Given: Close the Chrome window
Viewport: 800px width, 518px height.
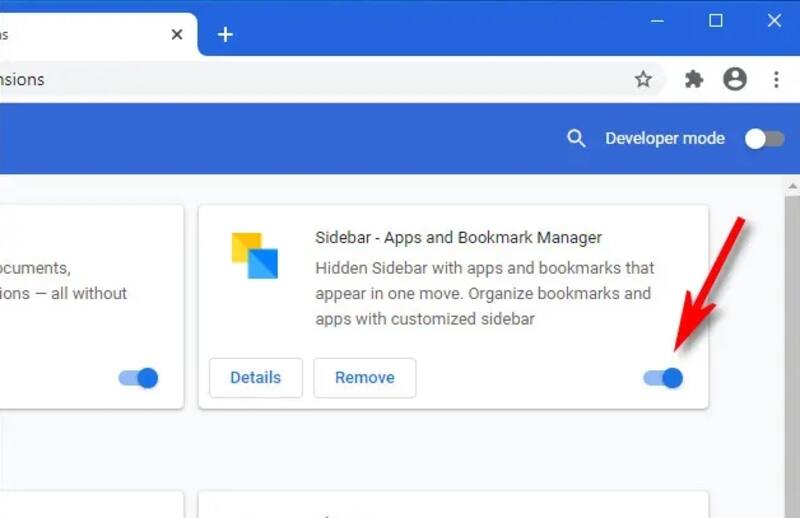Looking at the screenshot, I should [x=776, y=20].
